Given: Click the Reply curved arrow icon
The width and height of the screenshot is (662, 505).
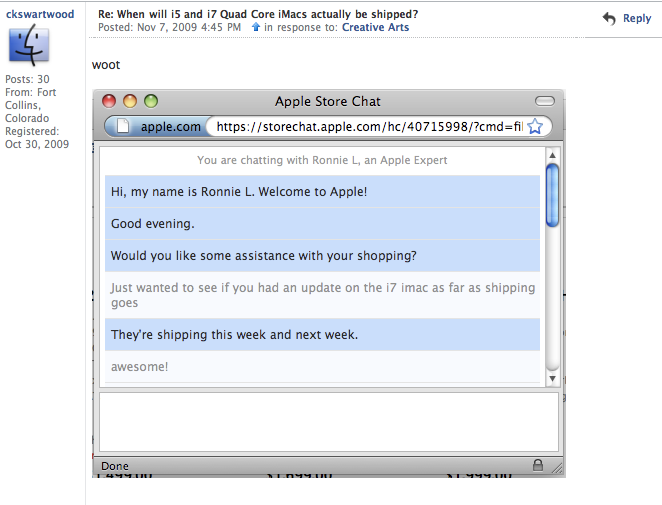Looking at the screenshot, I should coord(609,19).
